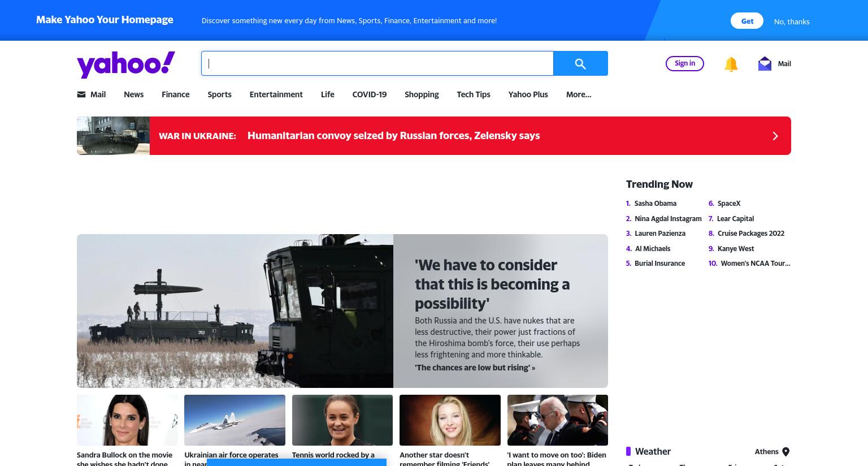Open trending topic Sasha Obama
Viewport: 868px width, 466px height.
tap(655, 204)
